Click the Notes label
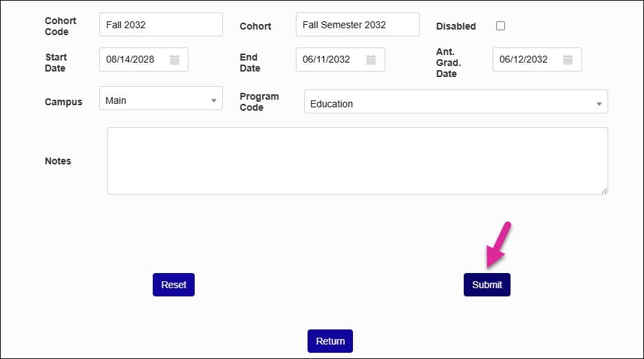 point(58,161)
